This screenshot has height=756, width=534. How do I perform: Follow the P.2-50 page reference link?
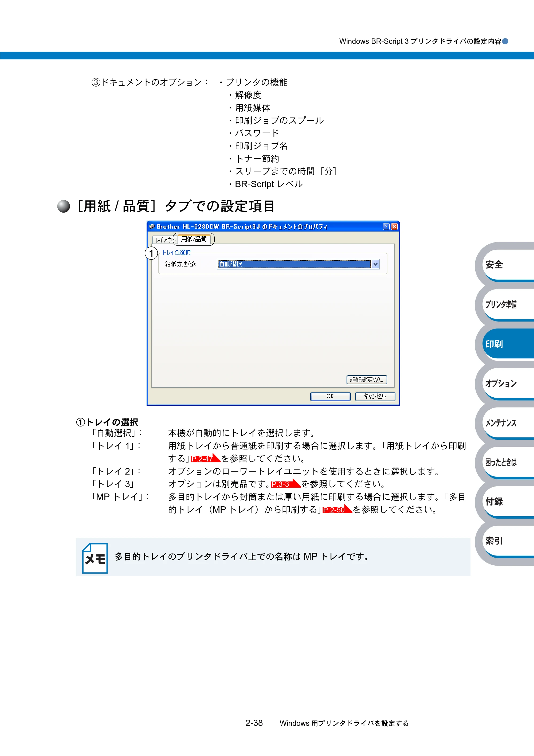(x=337, y=509)
